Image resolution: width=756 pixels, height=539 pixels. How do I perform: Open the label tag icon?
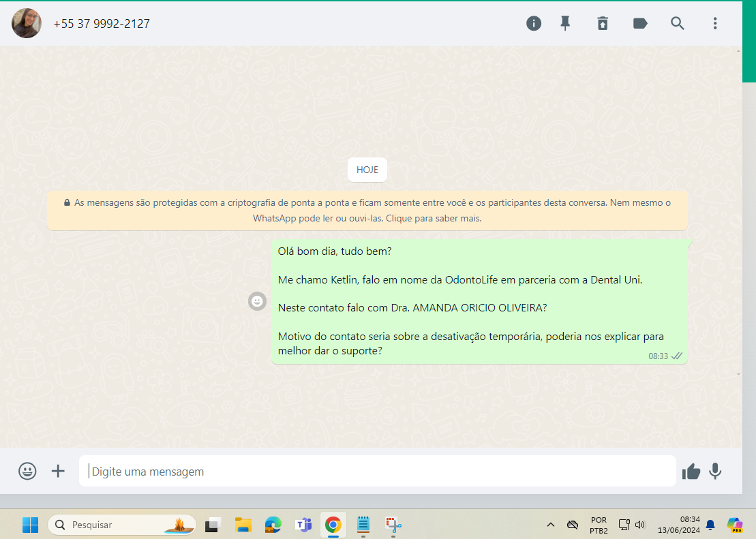point(640,23)
